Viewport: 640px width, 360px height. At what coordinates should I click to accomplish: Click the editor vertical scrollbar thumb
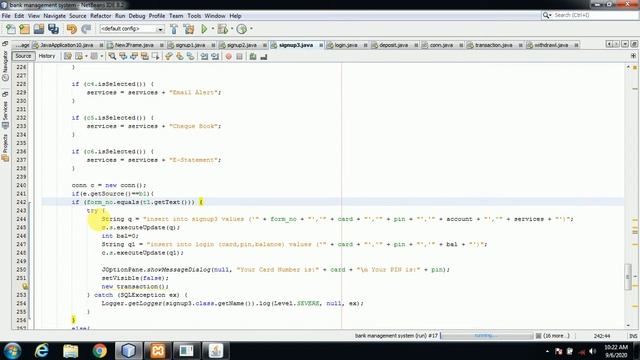628,277
